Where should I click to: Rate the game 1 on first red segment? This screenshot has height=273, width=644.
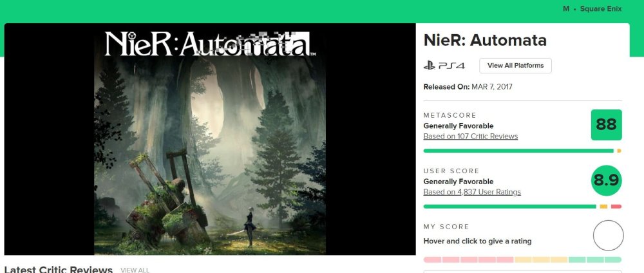pos(432,259)
